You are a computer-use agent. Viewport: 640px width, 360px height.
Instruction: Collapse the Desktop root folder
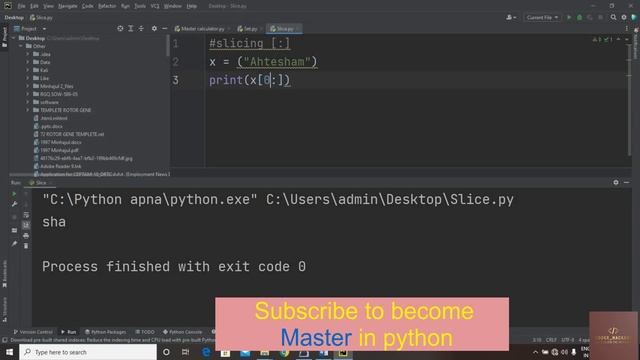coord(14,38)
